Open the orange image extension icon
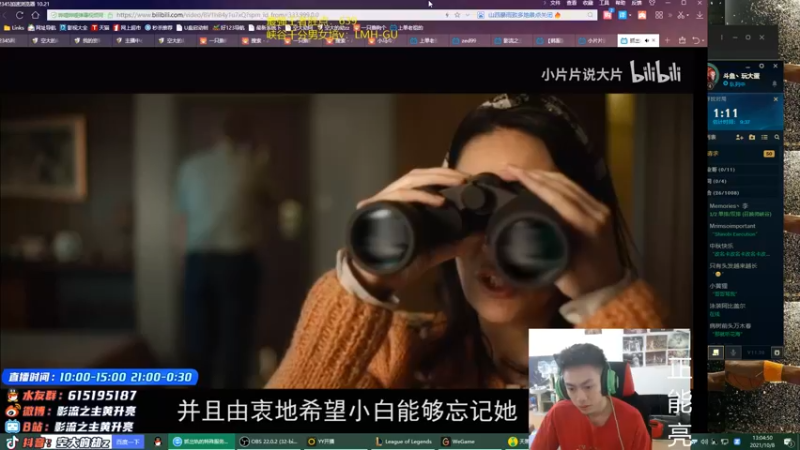 [x=642, y=15]
